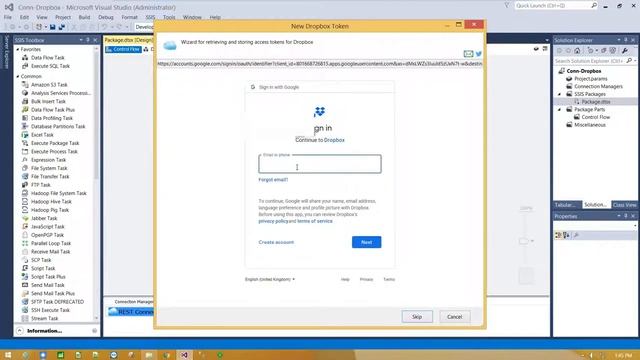This screenshot has height=360, width=640.
Task: Expand the Information section of the toolbox
Action: coord(20,331)
